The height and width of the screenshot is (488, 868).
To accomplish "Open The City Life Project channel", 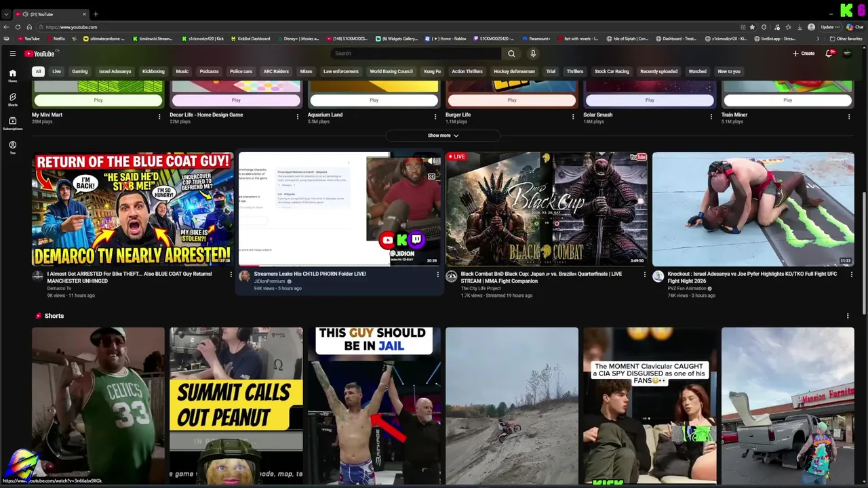I will (481, 289).
